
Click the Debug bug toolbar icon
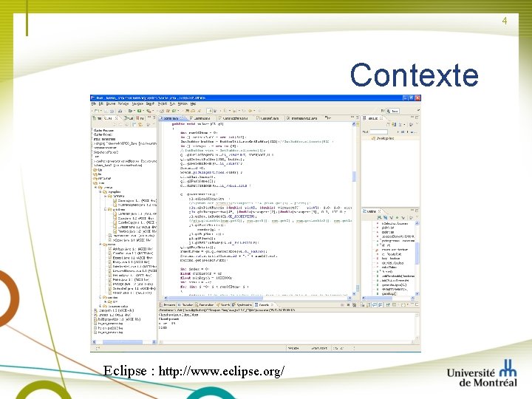click(130, 111)
